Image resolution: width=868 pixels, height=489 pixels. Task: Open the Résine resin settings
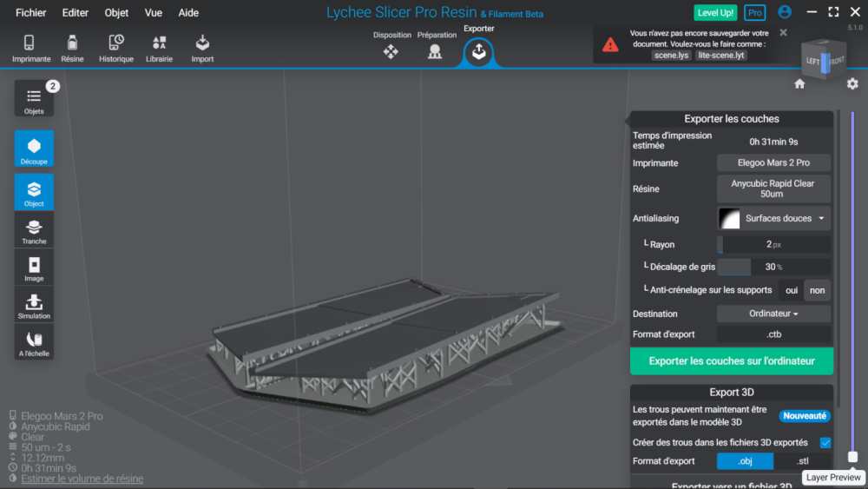73,48
